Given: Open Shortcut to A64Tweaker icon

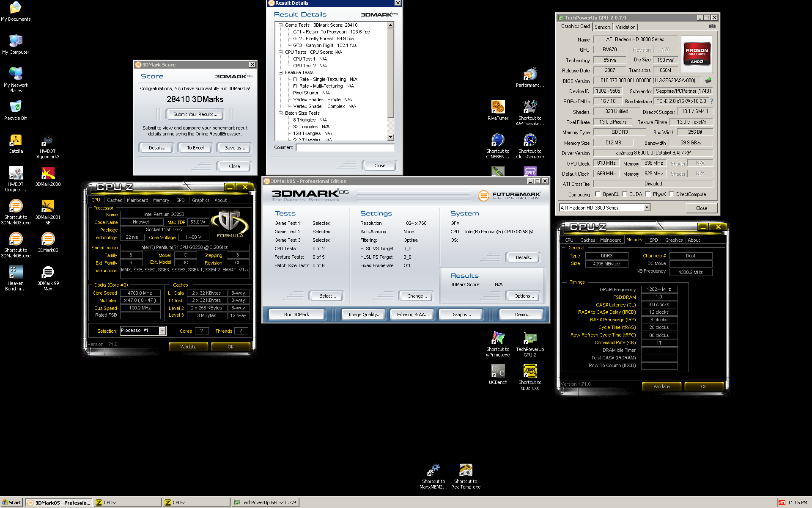Looking at the screenshot, I should point(530,113).
